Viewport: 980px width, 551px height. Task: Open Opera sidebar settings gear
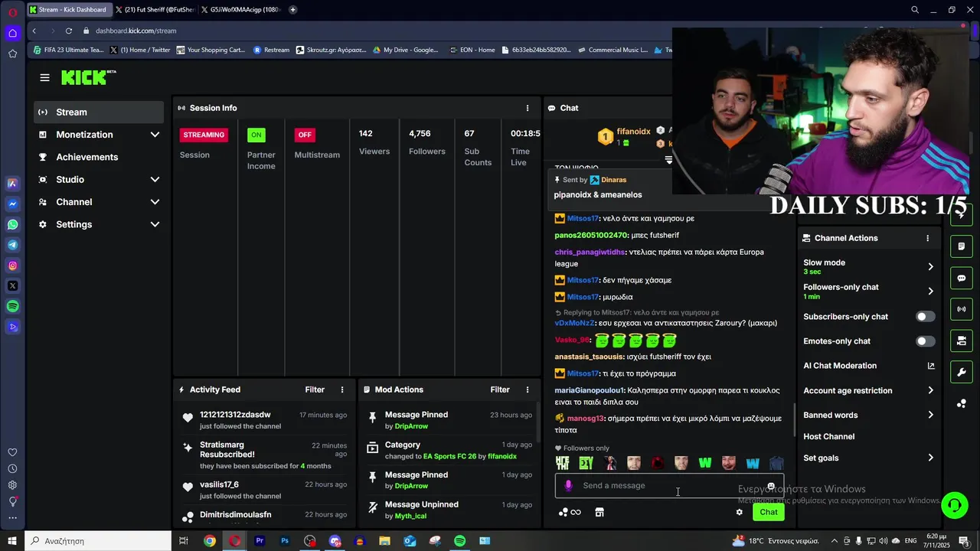click(x=12, y=485)
